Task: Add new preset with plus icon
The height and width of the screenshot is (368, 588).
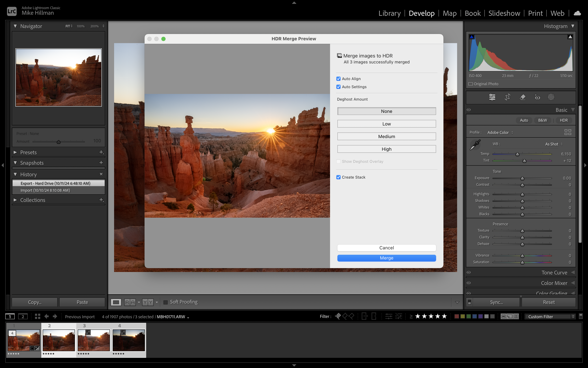Action: [x=101, y=152]
